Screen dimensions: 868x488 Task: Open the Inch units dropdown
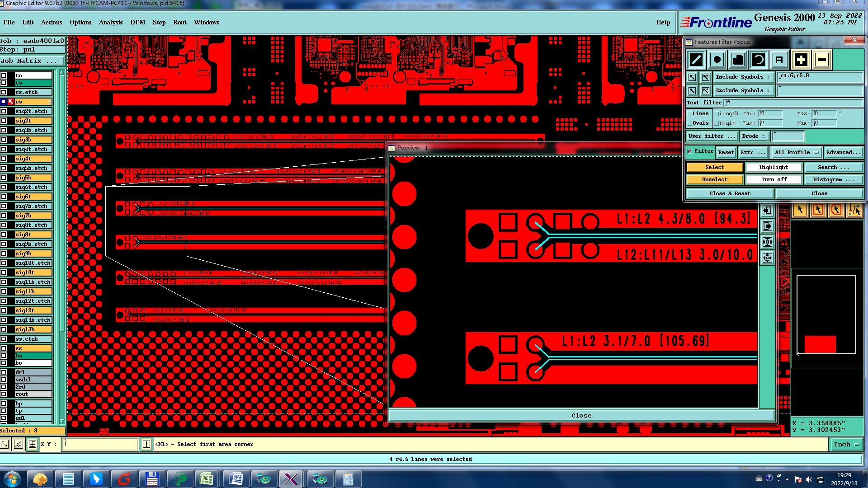tap(846, 445)
